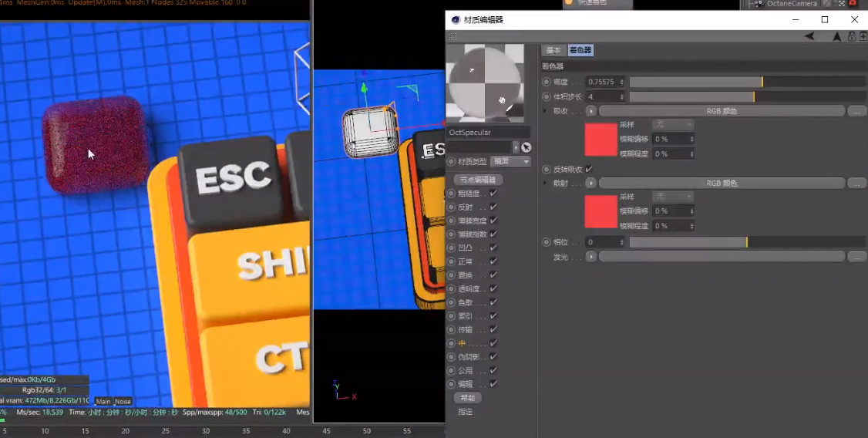Click the 体积步长 value spinner arrows
The height and width of the screenshot is (438, 868).
click(621, 97)
